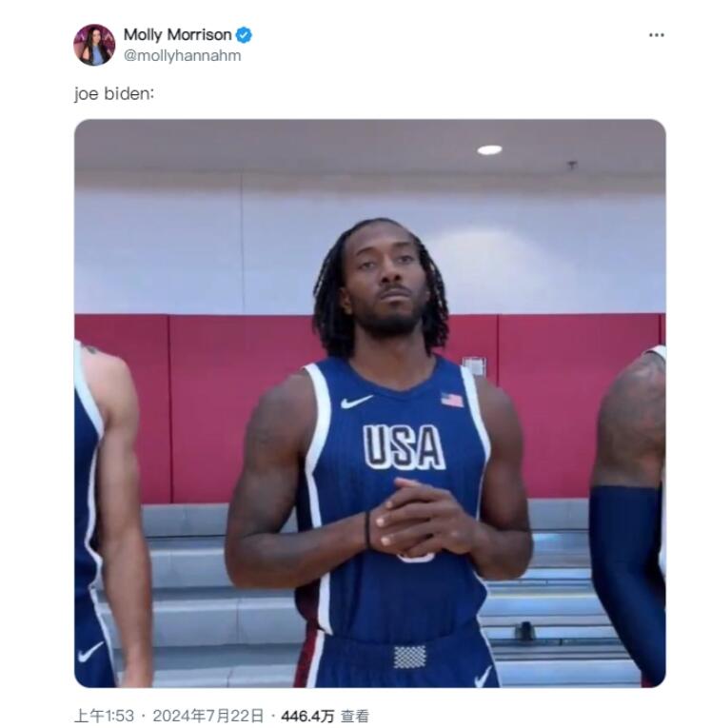The image size is (711, 728).
Task: Click the "joe biden:" tweet text
Action: (x=114, y=94)
